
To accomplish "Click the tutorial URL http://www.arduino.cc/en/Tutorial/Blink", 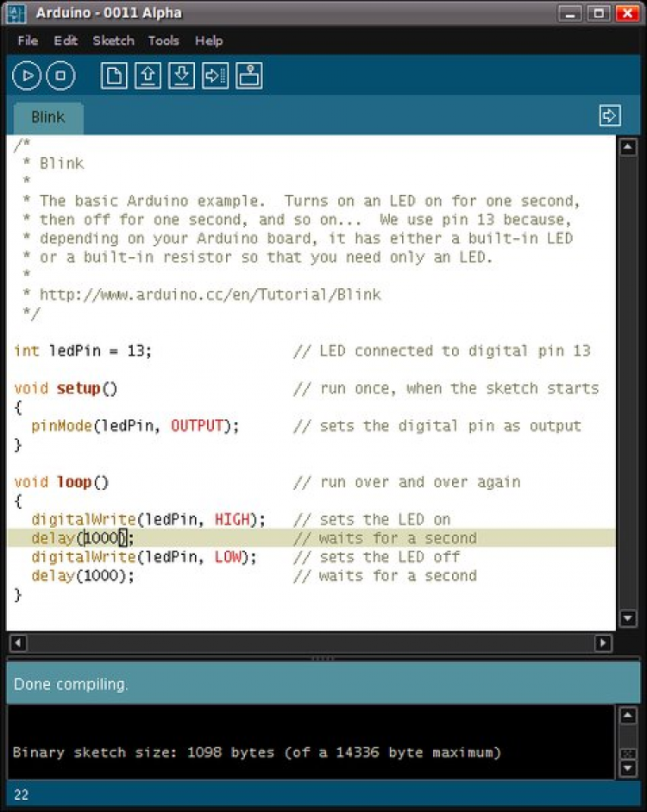I will pos(210,294).
